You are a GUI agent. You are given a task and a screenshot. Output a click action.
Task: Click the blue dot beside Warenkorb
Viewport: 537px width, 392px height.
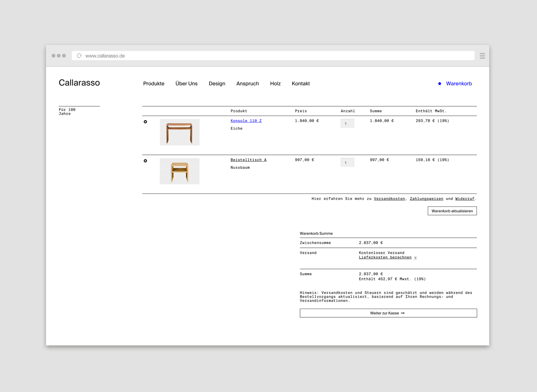pyautogui.click(x=440, y=84)
